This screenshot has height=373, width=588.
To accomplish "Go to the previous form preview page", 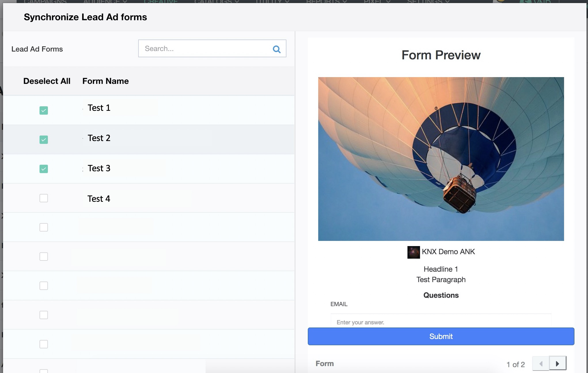I will [x=541, y=364].
